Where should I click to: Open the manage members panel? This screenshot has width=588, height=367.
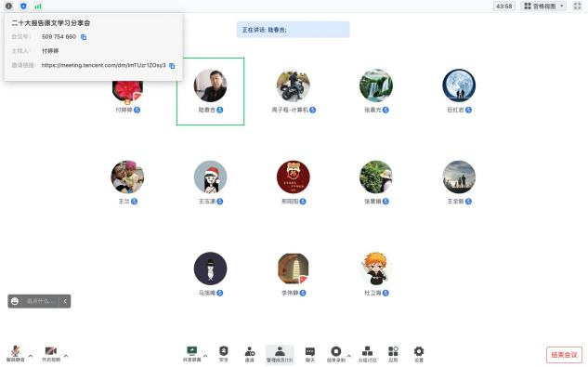[x=280, y=354]
